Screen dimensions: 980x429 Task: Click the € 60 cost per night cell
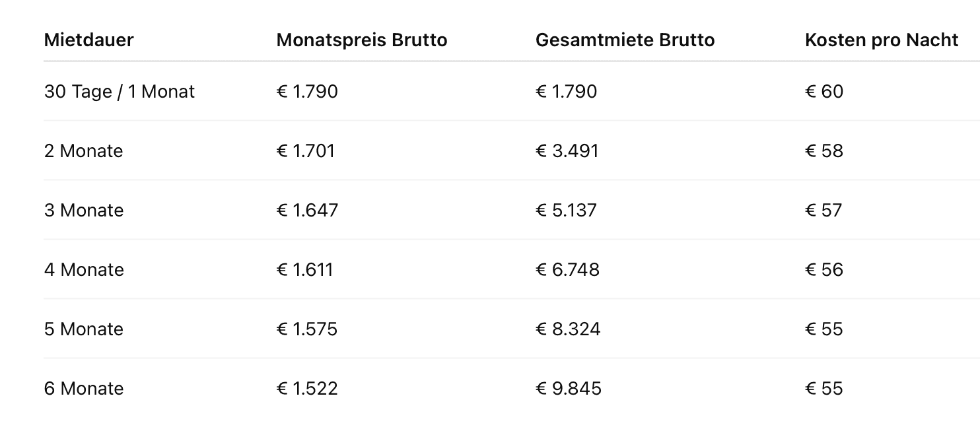pos(824,92)
